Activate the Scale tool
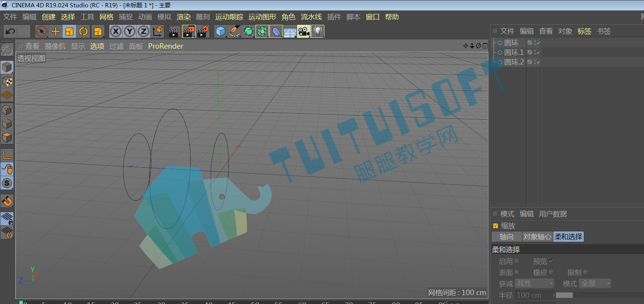 (69, 31)
